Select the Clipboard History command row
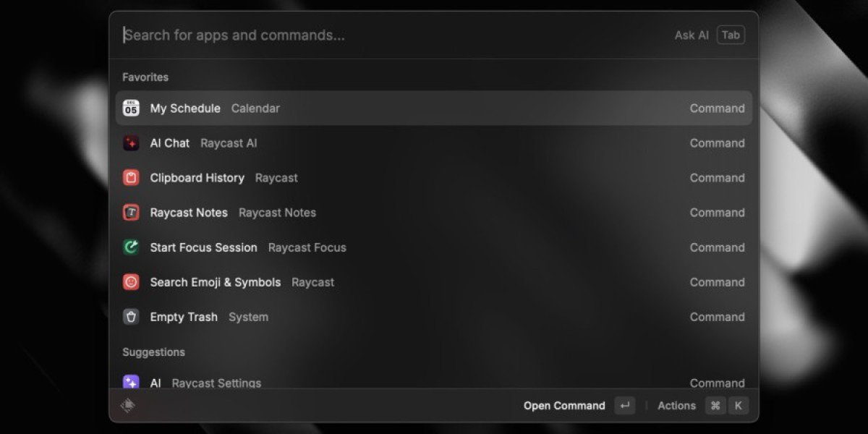The height and width of the screenshot is (434, 868). [434, 178]
